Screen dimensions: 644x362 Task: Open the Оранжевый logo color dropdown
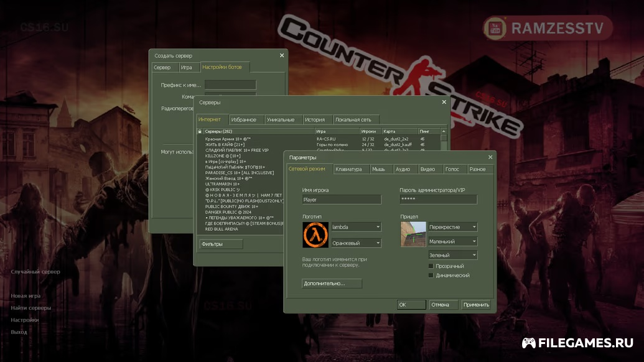tap(356, 243)
